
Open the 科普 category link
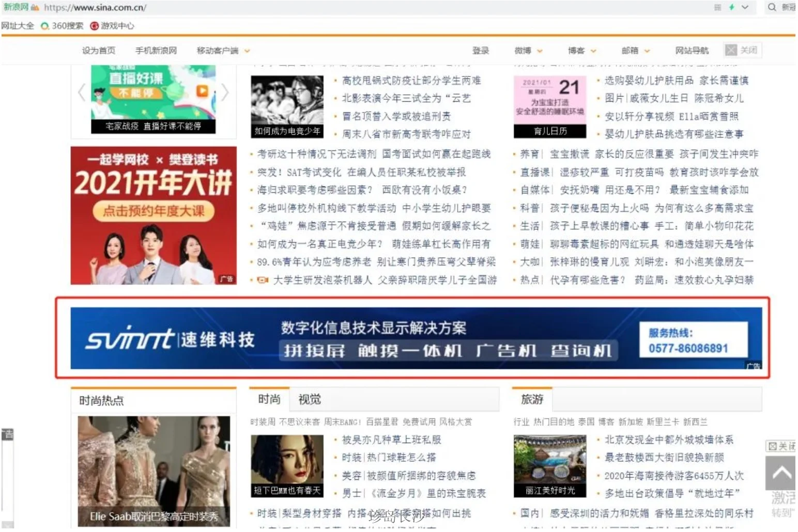pyautogui.click(x=529, y=208)
